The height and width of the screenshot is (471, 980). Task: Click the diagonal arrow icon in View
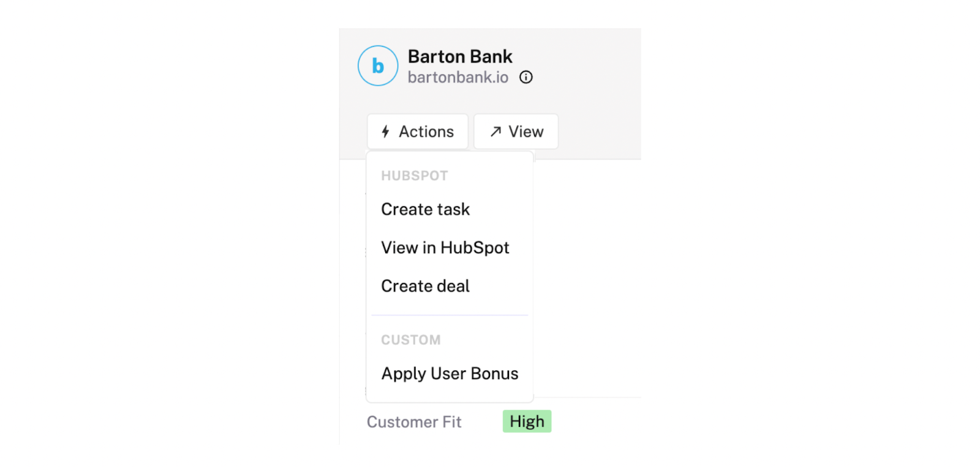496,132
